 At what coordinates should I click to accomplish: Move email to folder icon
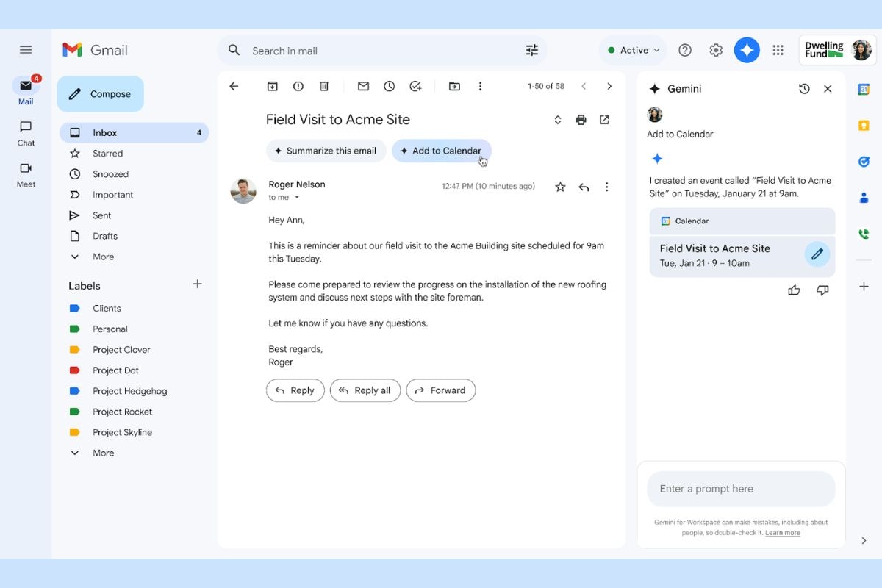click(x=454, y=86)
